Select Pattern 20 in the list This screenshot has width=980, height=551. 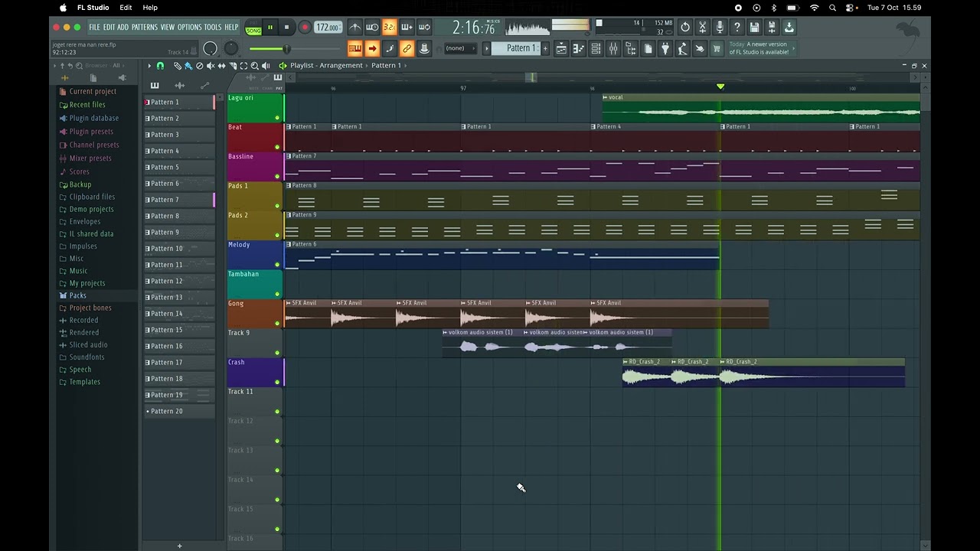pyautogui.click(x=179, y=411)
